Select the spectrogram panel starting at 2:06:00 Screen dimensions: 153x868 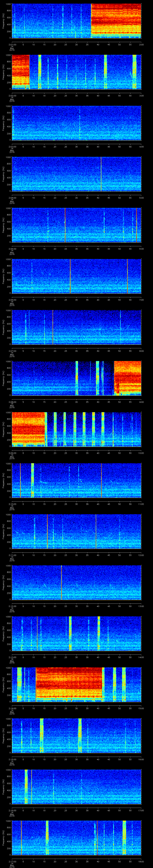click(x=76, y=276)
